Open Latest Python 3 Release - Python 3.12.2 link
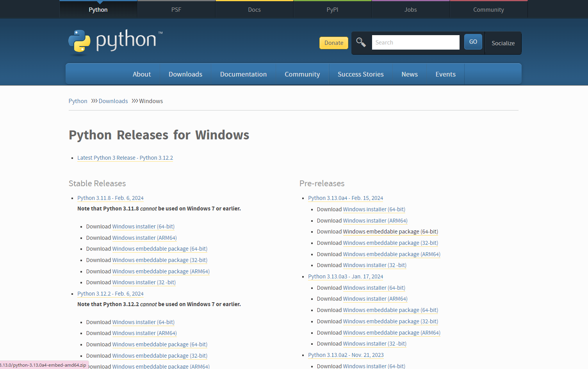 click(125, 158)
